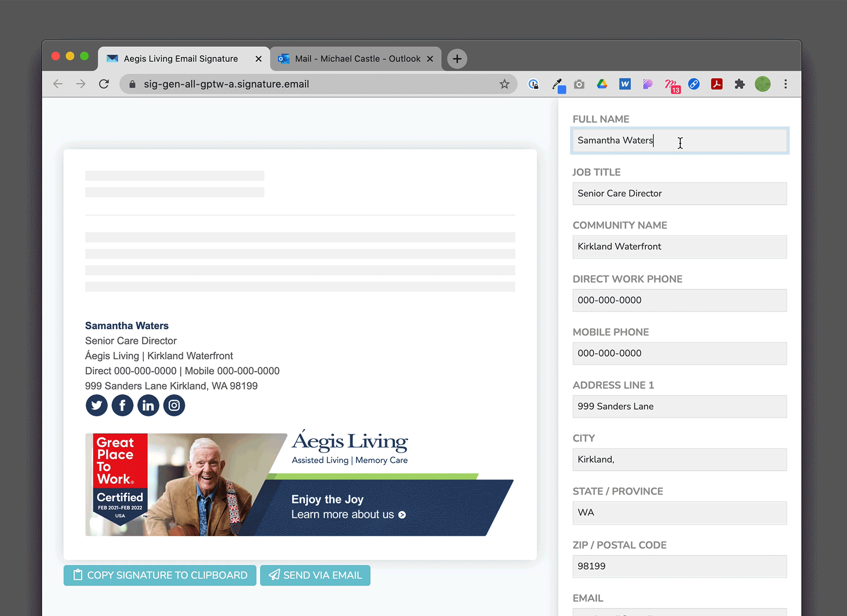The image size is (847, 616).
Task: Open the Extensions puzzle piece menu
Action: pyautogui.click(x=740, y=84)
